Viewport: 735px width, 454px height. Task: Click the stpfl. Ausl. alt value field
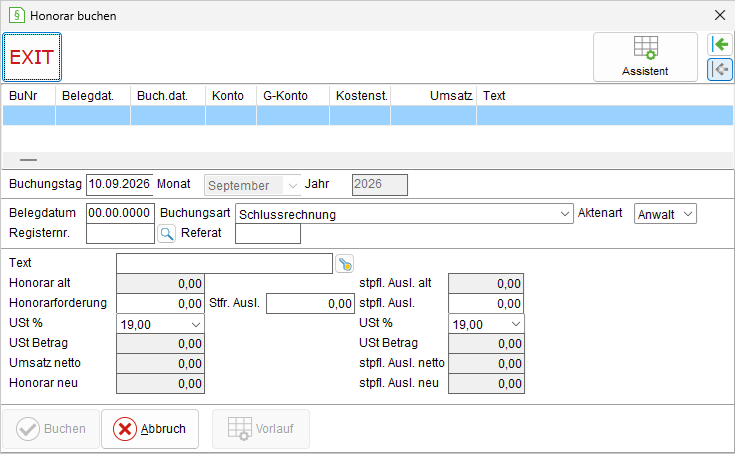click(486, 283)
